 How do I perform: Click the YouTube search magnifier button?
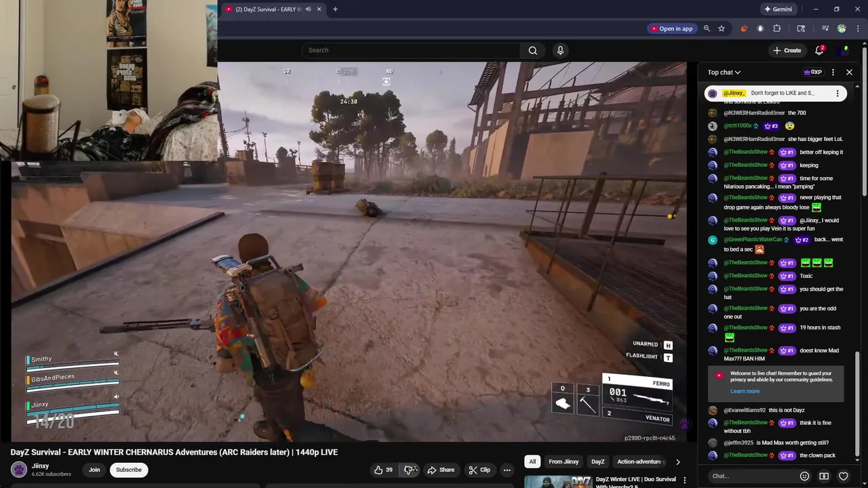(533, 50)
